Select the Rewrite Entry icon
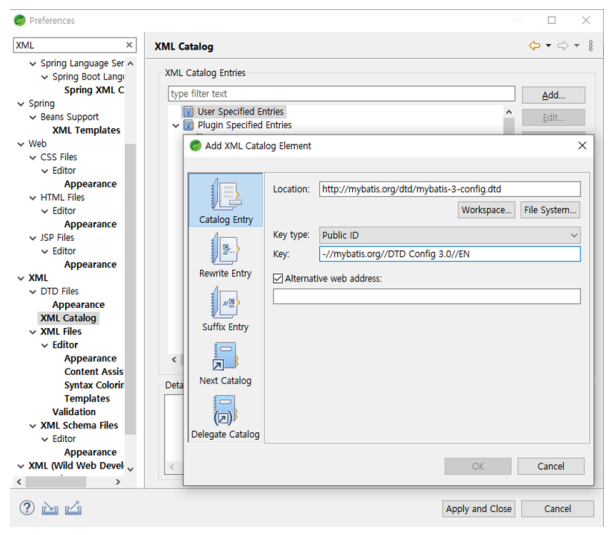 (x=225, y=249)
